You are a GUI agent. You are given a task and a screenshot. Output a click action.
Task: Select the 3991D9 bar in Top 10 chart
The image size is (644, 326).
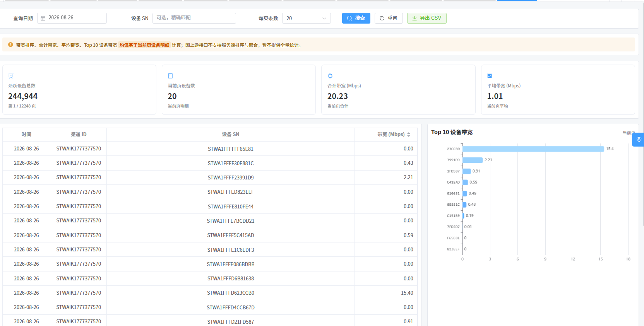tap(473, 160)
